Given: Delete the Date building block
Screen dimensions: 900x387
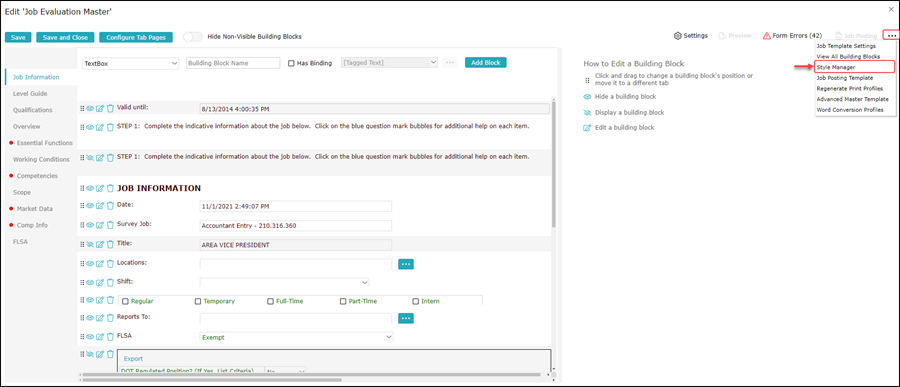Looking at the screenshot, I should click(110, 206).
